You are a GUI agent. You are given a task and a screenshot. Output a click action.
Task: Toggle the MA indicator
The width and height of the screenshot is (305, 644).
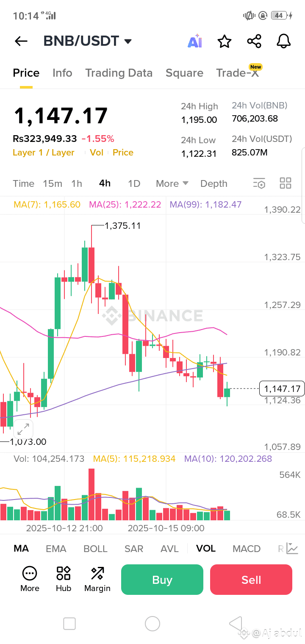pos(21,549)
